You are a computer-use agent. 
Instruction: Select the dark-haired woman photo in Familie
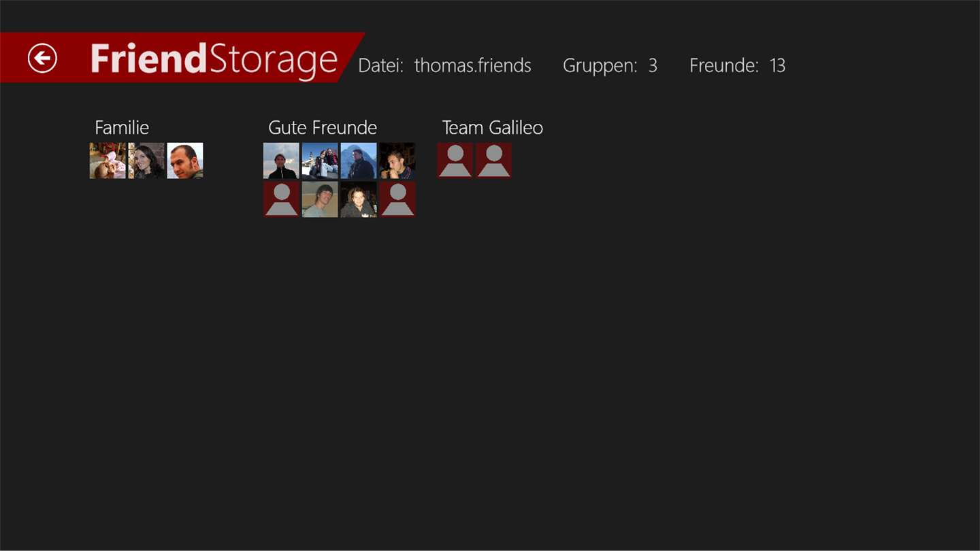click(146, 161)
